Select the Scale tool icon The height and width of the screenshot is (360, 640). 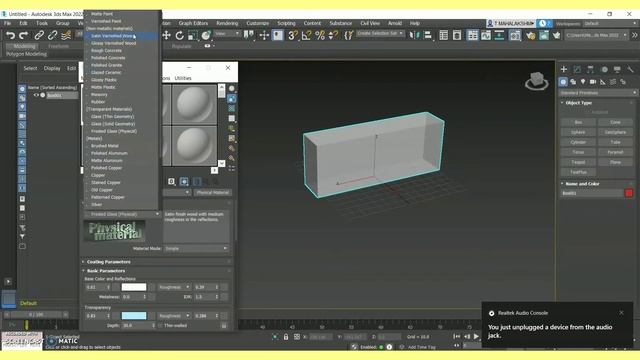193,36
